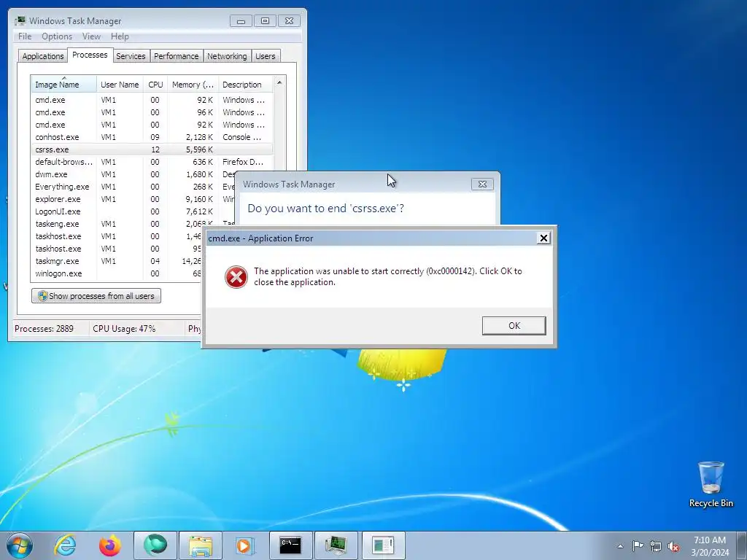Open Windows Media Player from taskbar
Viewport: 747px width, 560px height.
coord(245,545)
